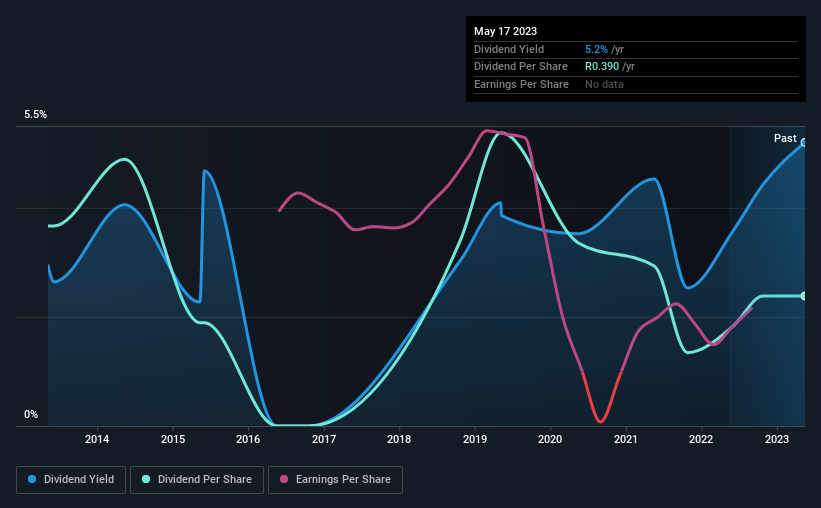Click the May 17 2023 tooltip date
Image resolution: width=821 pixels, height=508 pixels.
pyautogui.click(x=505, y=31)
